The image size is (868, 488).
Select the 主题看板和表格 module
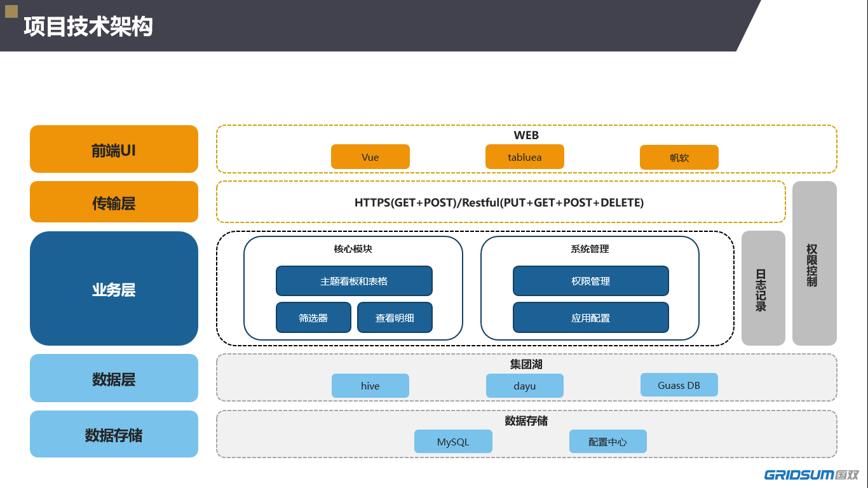(x=354, y=281)
